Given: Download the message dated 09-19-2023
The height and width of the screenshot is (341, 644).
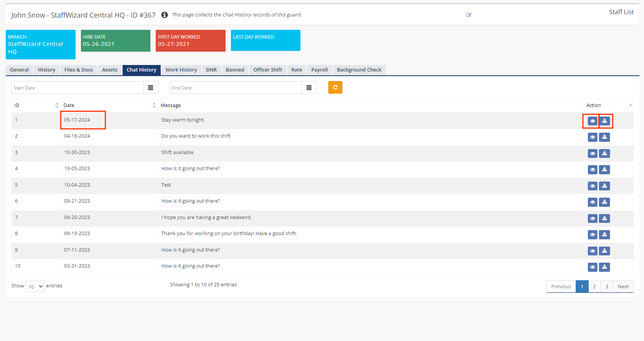Looking at the screenshot, I should click(x=604, y=235).
